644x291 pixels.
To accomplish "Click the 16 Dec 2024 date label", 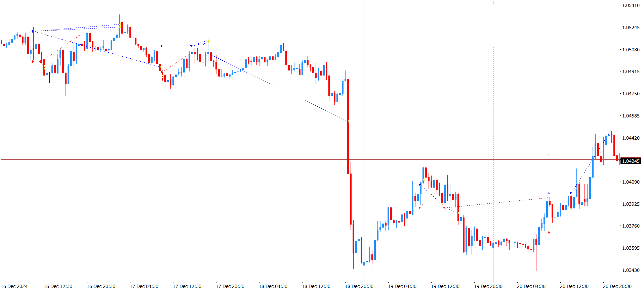I will click(14, 286).
